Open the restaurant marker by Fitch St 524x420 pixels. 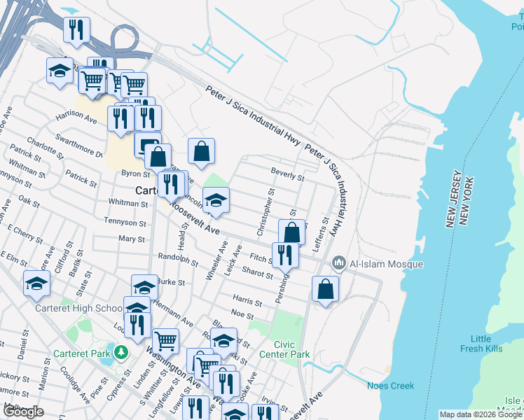coord(285,255)
